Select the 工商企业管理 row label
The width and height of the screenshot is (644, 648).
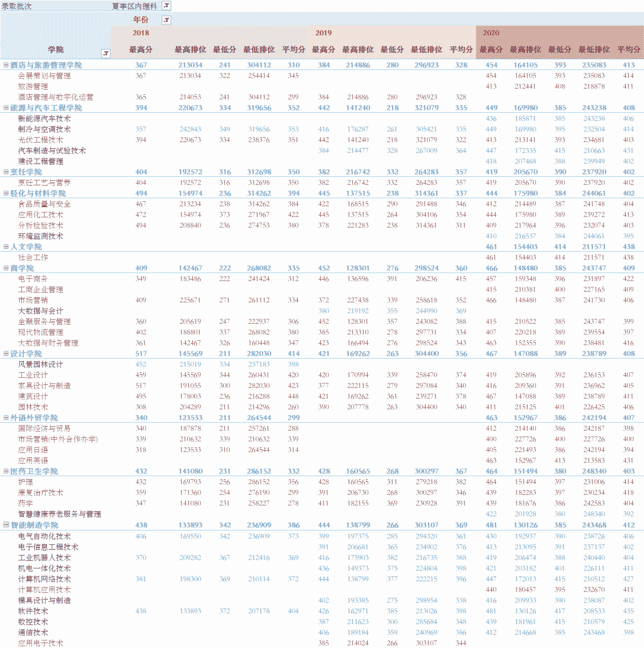[41, 289]
